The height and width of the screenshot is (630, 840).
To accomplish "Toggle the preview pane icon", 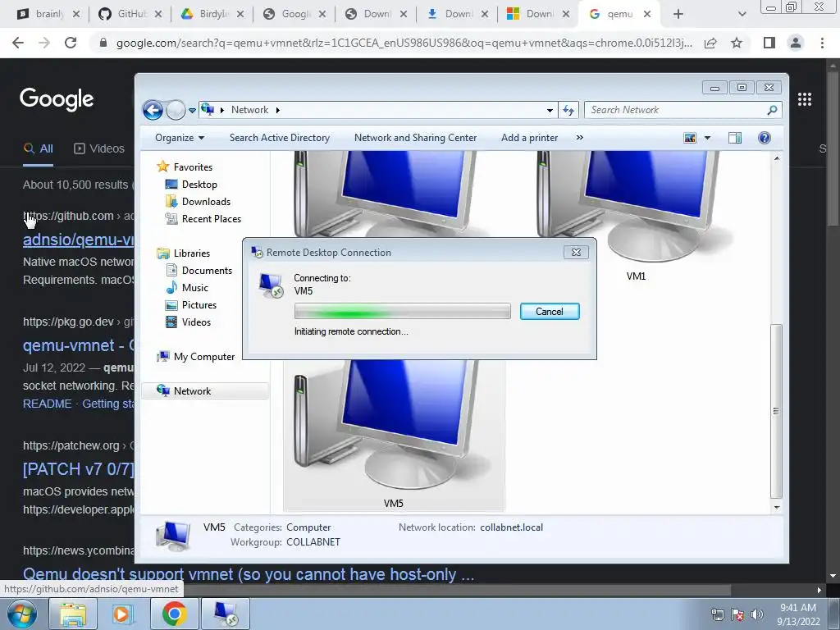I will click(735, 138).
